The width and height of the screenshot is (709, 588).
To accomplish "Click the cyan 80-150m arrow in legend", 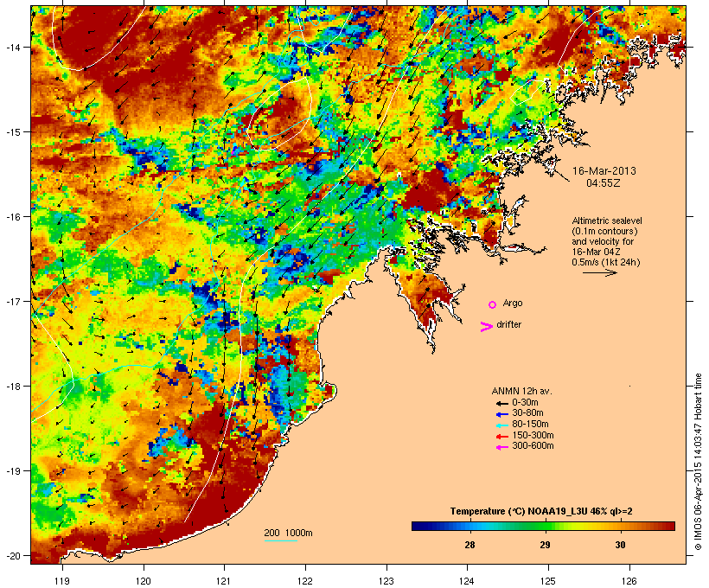I will (x=501, y=425).
